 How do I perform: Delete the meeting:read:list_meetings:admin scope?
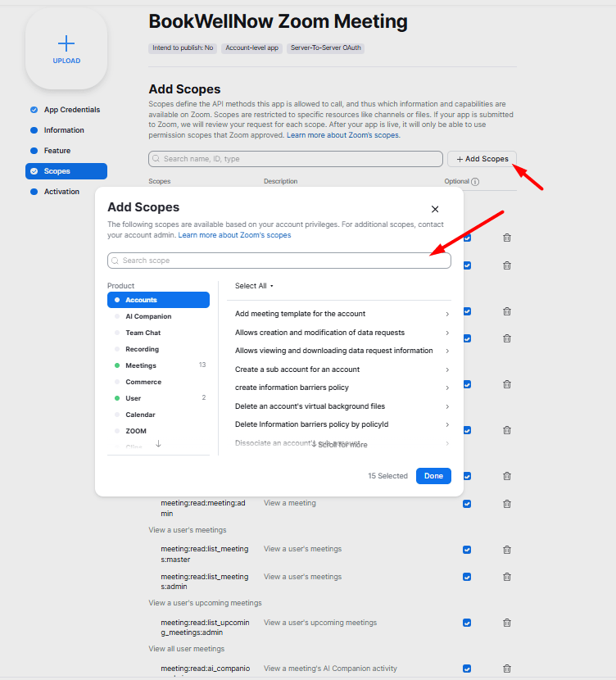tap(507, 576)
